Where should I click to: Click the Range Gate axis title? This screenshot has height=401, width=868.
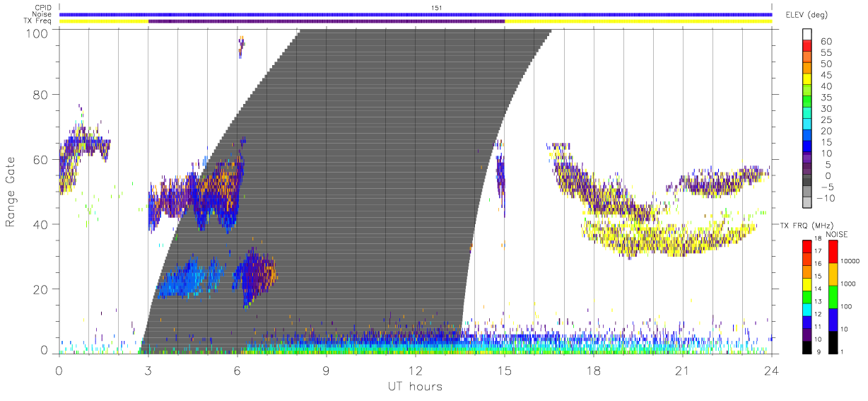[x=11, y=192]
